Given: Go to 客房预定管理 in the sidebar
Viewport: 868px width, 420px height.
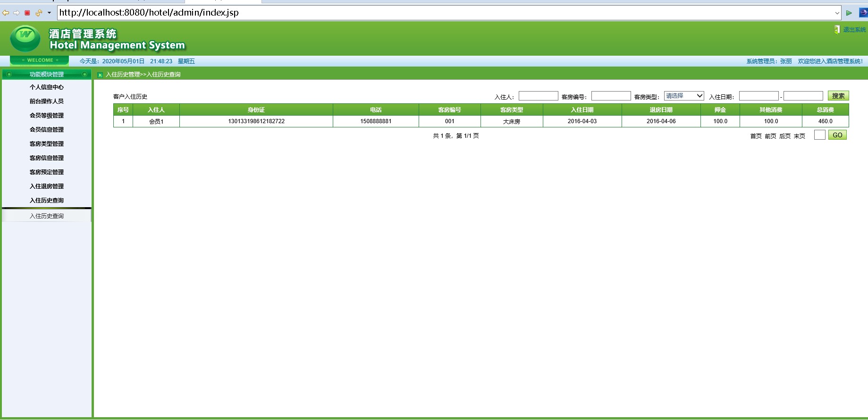Looking at the screenshot, I should click(47, 172).
